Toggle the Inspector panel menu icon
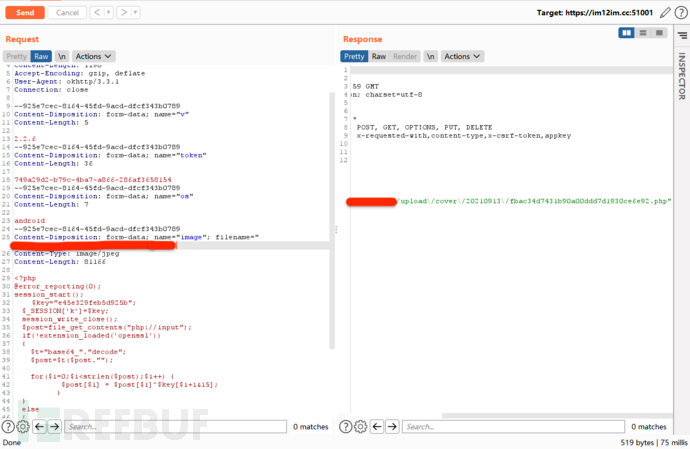The width and height of the screenshot is (690, 449). coord(682,35)
